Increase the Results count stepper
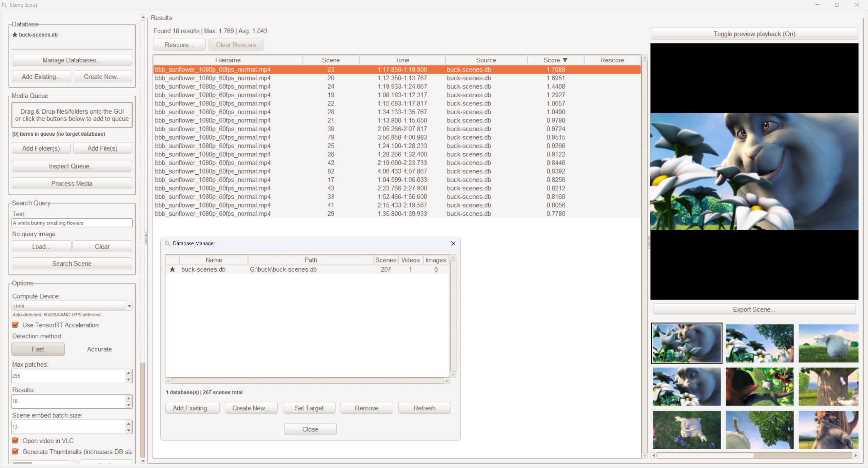The image size is (868, 468). (x=129, y=398)
